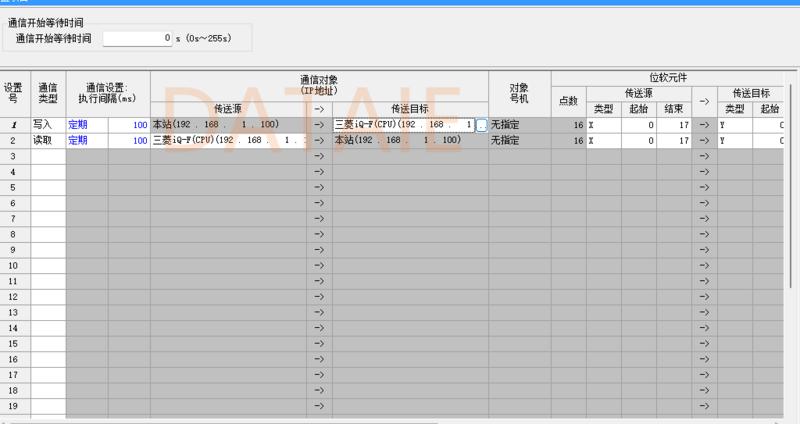Click row 1 传送源 cell 本站(192.168.1.100)
800x424 pixels.
click(x=229, y=125)
